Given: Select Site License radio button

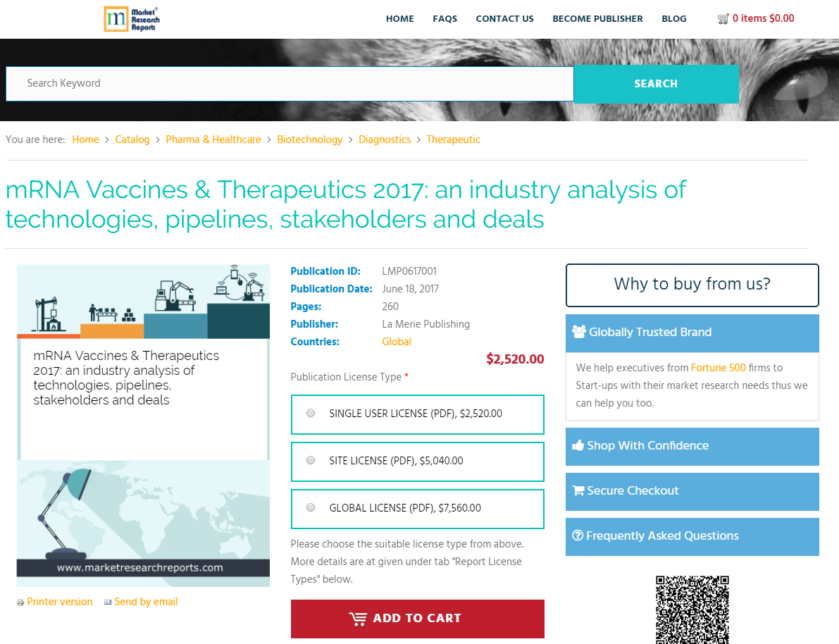Looking at the screenshot, I should pyautogui.click(x=311, y=460).
